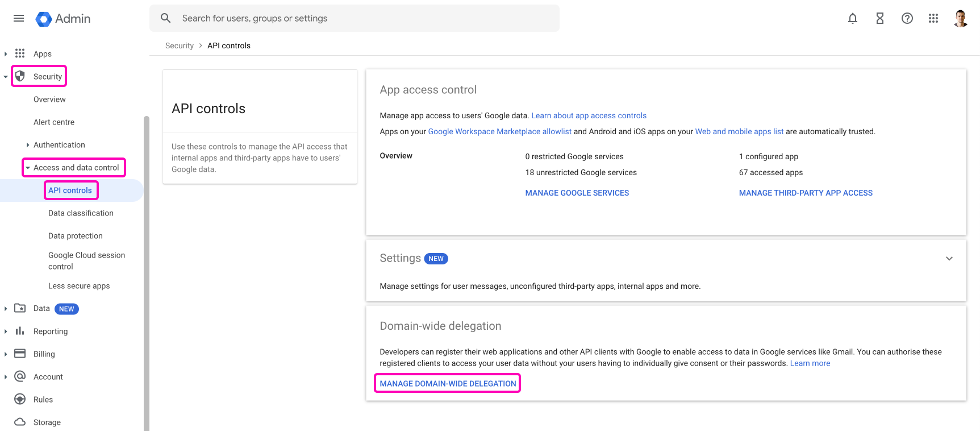
Task: Click the notifications bell icon
Action: [x=852, y=18]
